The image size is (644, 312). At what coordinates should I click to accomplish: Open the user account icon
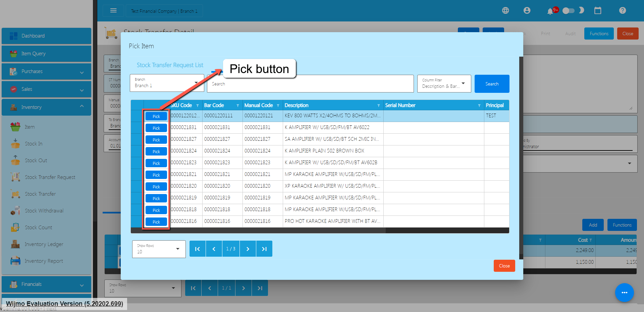527,11
